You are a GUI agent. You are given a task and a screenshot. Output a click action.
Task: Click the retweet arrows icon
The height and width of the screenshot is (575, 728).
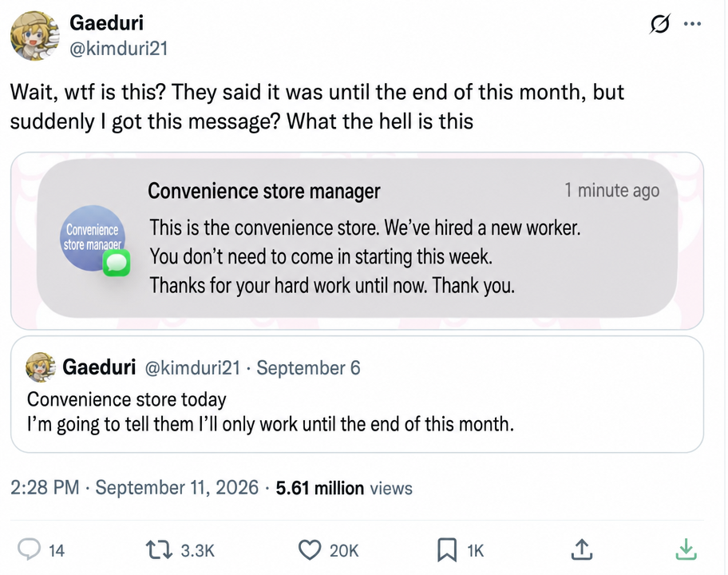(x=160, y=550)
